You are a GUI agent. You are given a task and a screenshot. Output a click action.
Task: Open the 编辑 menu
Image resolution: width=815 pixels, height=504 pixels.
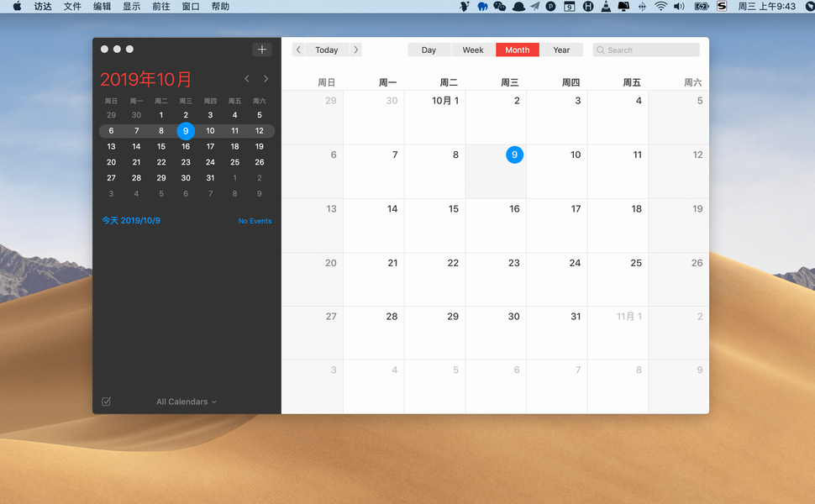coord(102,6)
